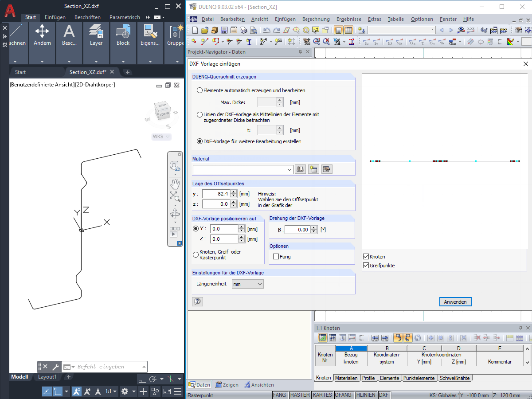Screen dimensions: 532x399
Task: Open the Ansichten navigator tab
Action: [x=259, y=385]
